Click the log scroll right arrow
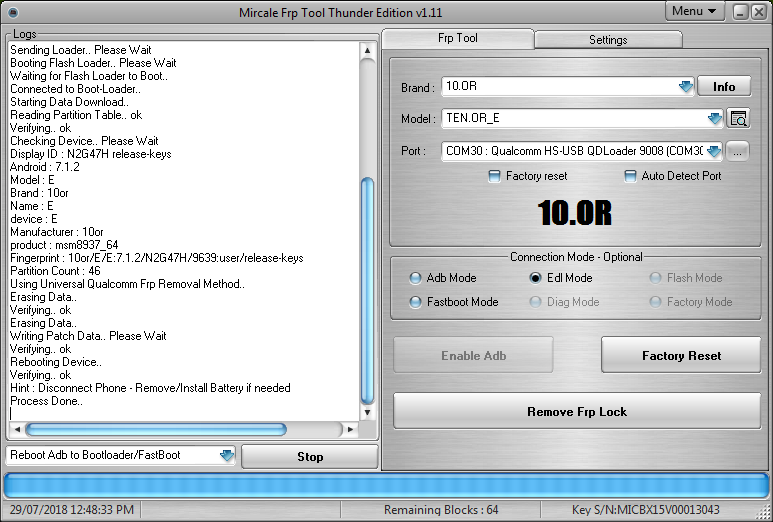The height and width of the screenshot is (522, 773). (350, 429)
